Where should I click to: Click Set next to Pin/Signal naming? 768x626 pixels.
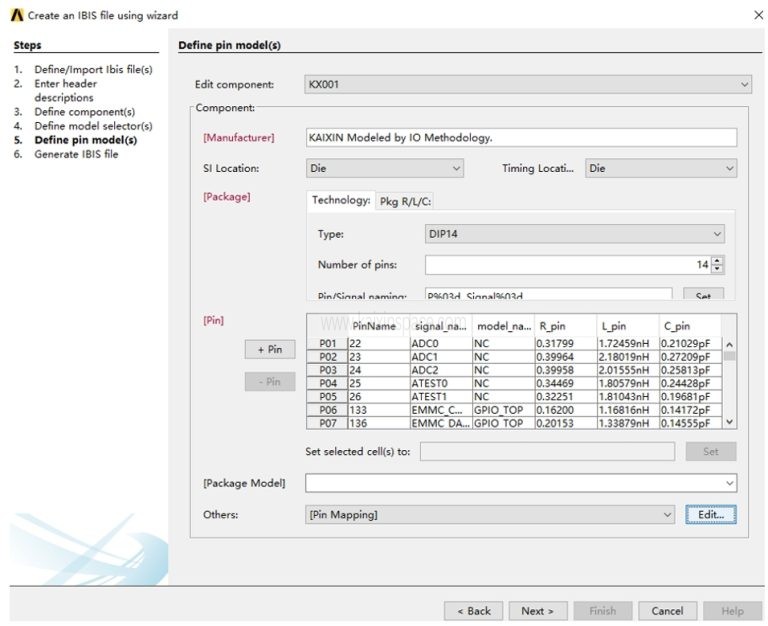703,296
